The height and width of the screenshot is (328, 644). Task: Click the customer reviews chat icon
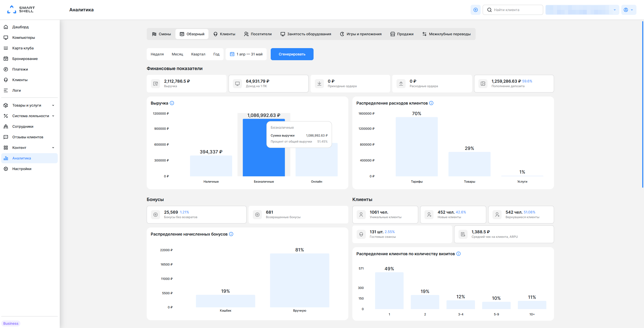6,137
